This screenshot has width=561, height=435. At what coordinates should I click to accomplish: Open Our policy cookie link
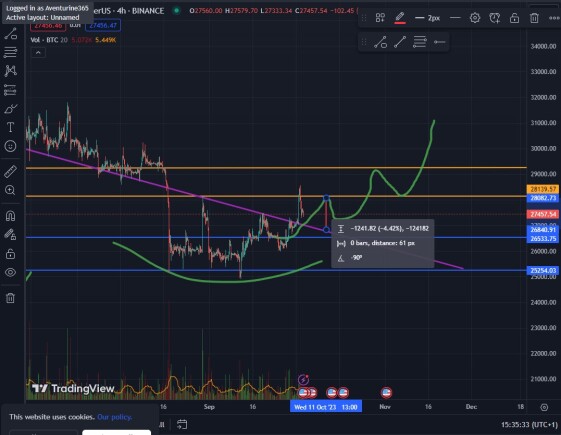[x=114, y=417]
